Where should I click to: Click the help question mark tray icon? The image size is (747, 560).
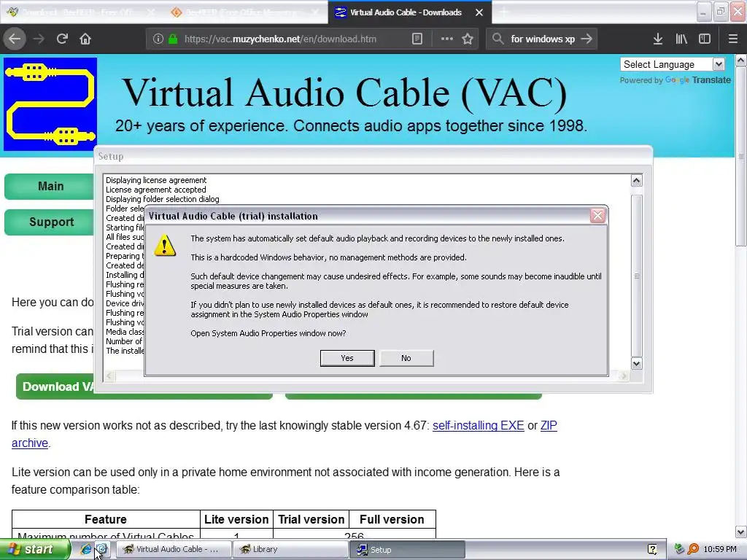point(652,549)
